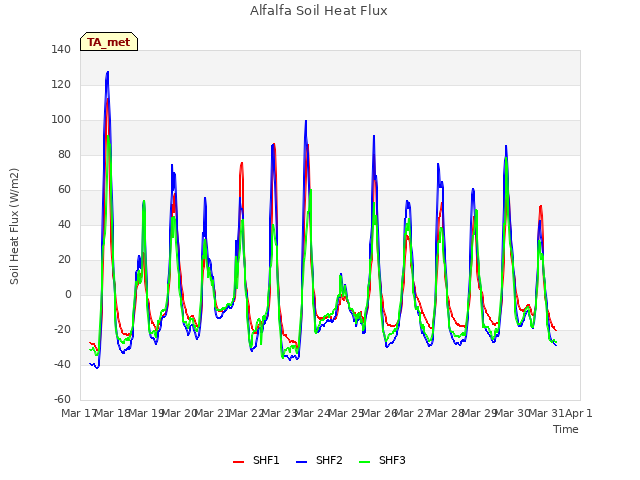Click the 100 y-axis tick label

click(61, 120)
